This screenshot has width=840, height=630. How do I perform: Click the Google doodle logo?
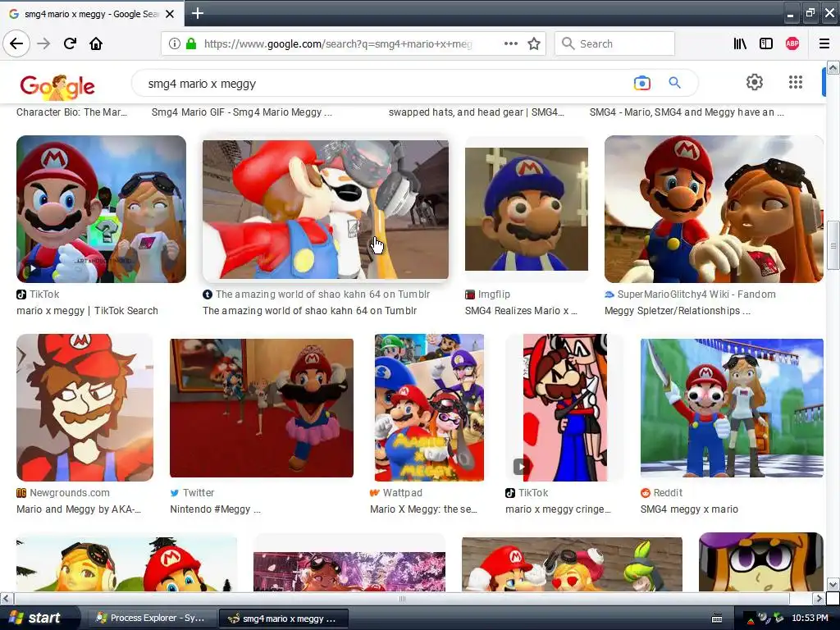pos(57,85)
